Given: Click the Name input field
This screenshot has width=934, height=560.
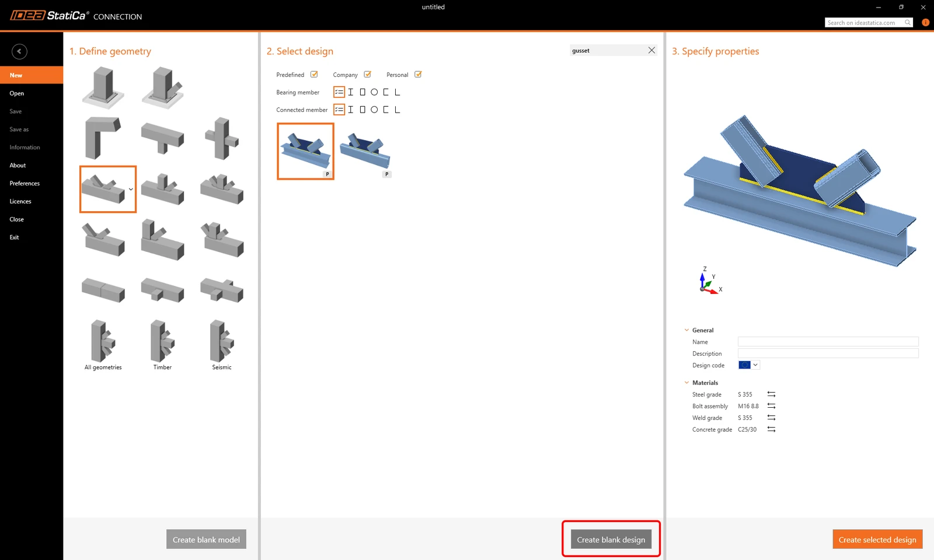Looking at the screenshot, I should (x=828, y=342).
